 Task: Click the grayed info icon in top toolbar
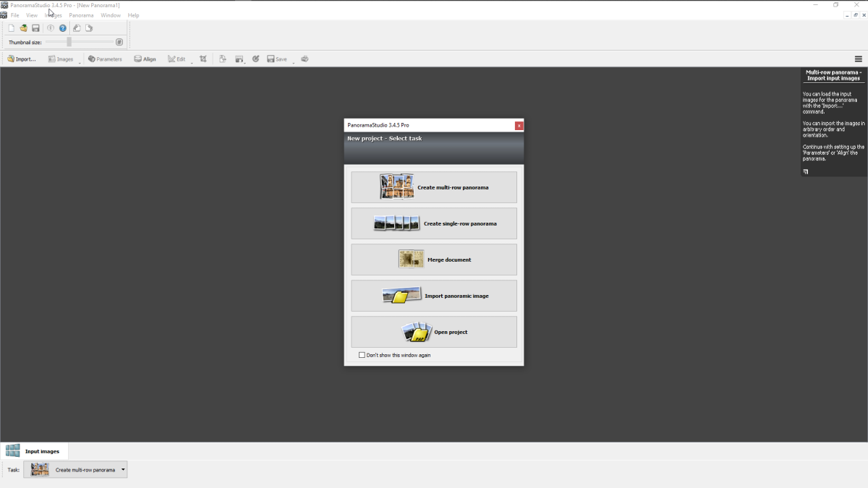coord(51,28)
